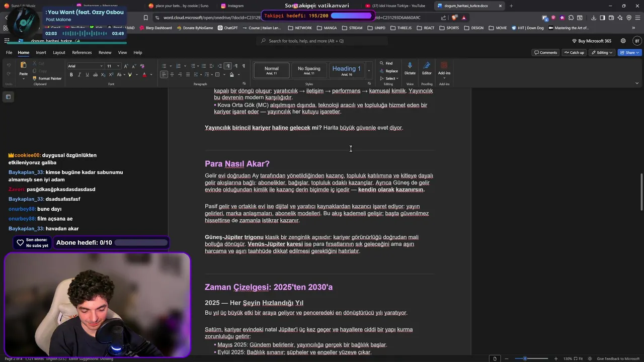Open browser downloads icon

(594, 18)
